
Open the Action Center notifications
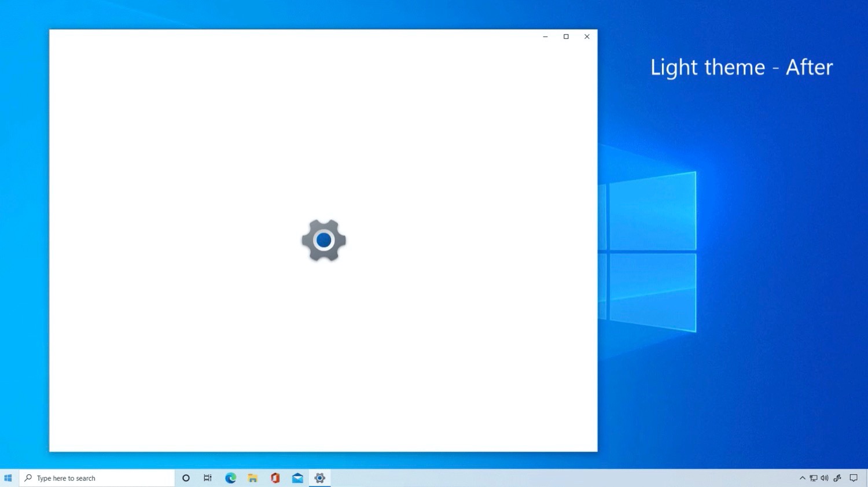coord(854,478)
